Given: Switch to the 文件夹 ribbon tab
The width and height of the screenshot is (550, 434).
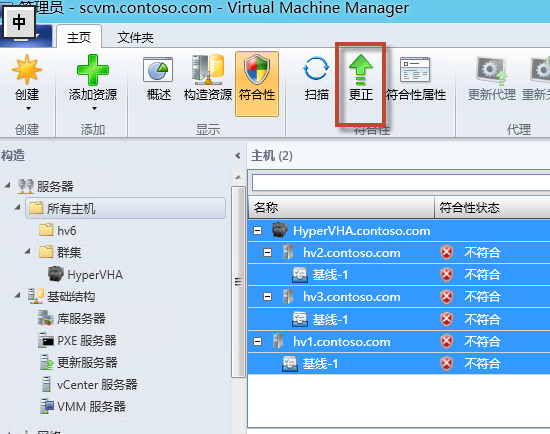Looking at the screenshot, I should click(x=135, y=37).
